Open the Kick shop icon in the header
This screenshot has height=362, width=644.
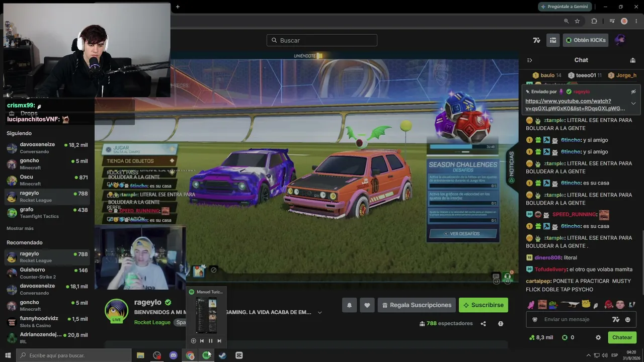(553, 40)
